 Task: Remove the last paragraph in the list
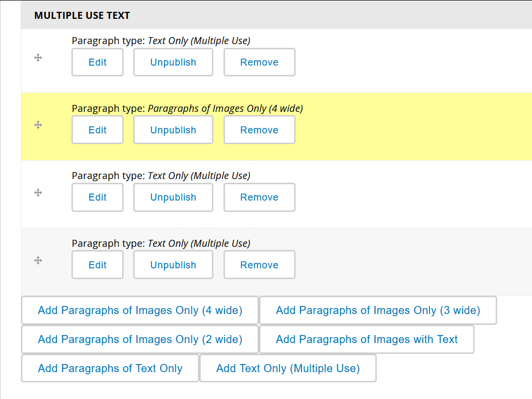click(x=259, y=265)
